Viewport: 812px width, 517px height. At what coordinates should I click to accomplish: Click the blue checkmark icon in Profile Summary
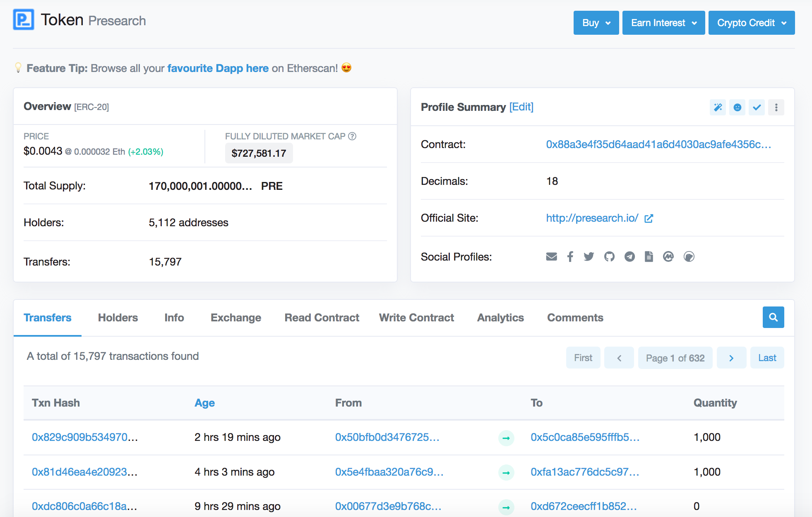tap(757, 108)
